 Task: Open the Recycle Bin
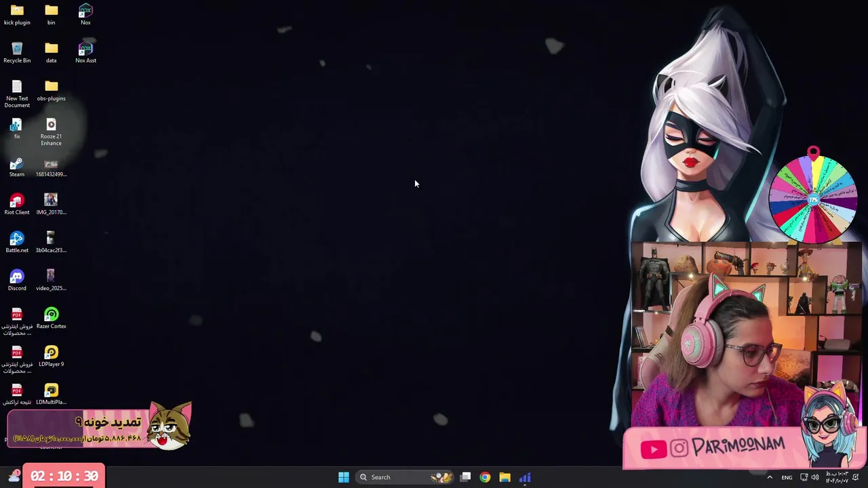click(x=17, y=53)
